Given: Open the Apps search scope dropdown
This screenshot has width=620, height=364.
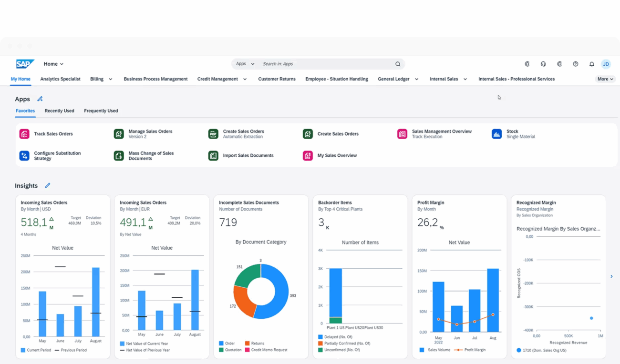Looking at the screenshot, I should tap(245, 64).
